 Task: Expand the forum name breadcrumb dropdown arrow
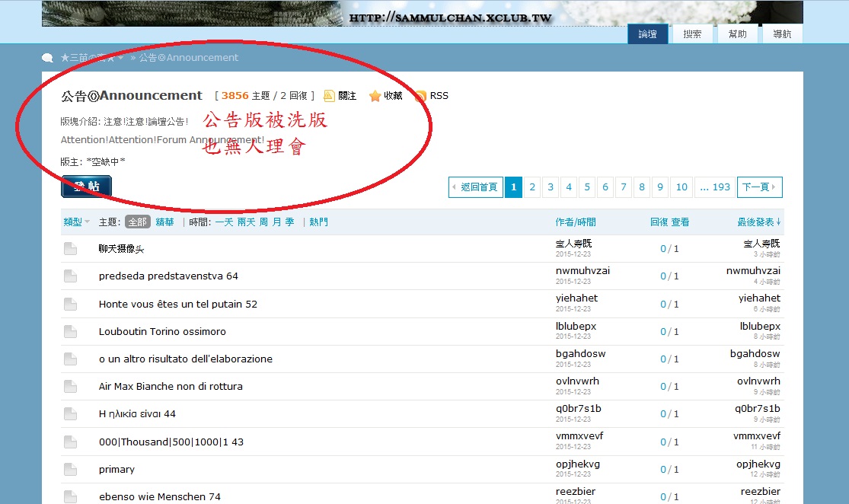[120, 58]
